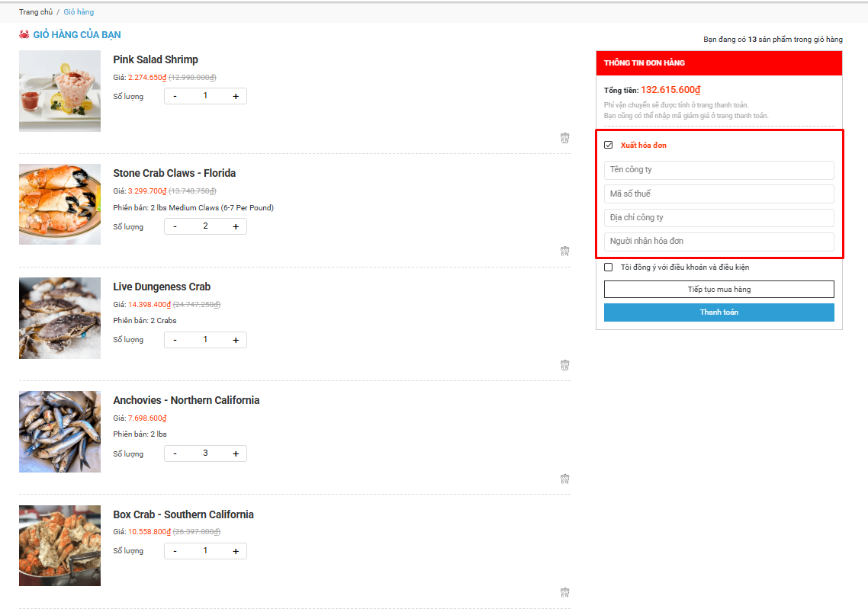Click Pink Salad Shrimp thumbnail image
Screen dimensions: 868x612
pyautogui.click(x=59, y=91)
